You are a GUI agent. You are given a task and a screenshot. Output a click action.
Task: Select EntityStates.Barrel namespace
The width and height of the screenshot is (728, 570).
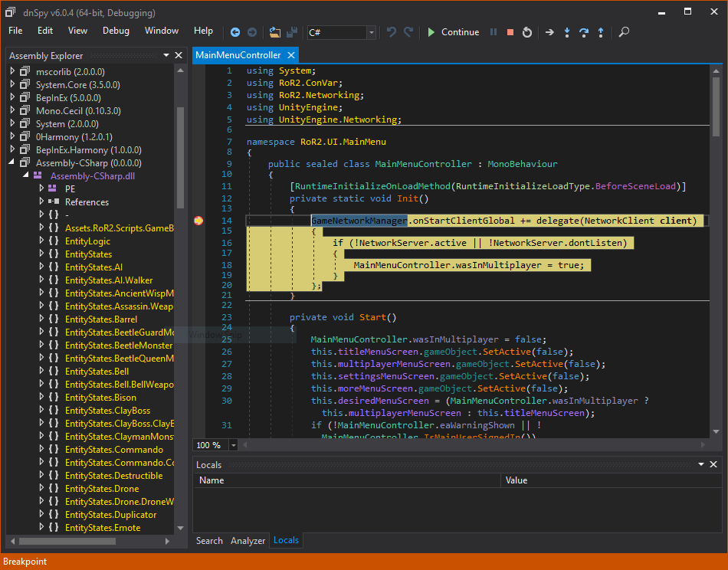101,319
